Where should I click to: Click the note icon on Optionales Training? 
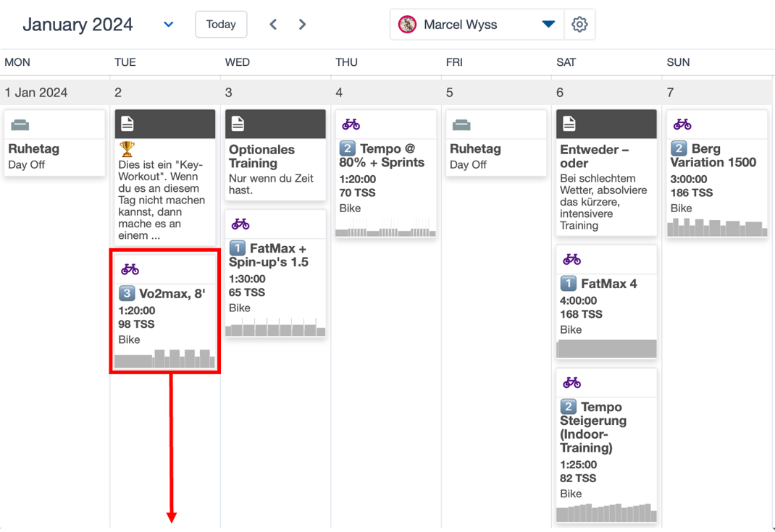pyautogui.click(x=238, y=124)
